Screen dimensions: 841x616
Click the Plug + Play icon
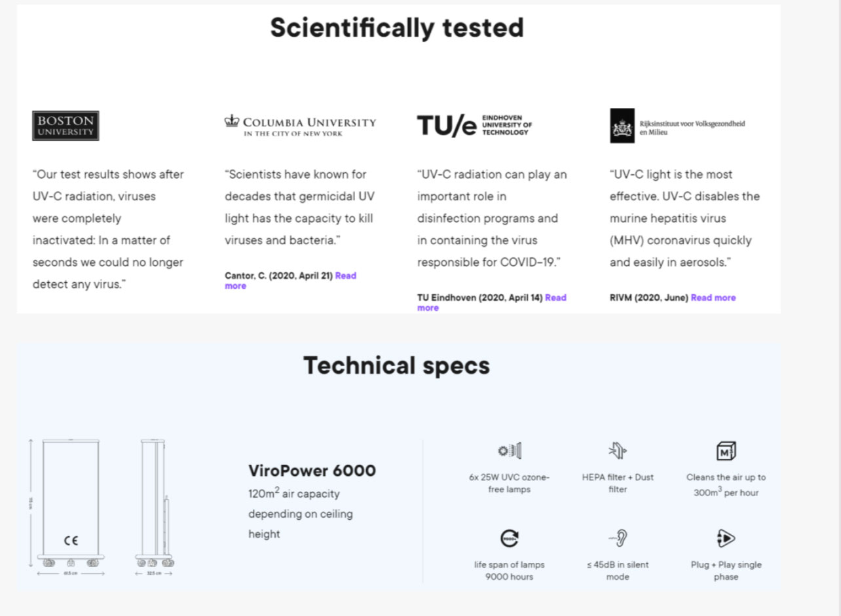[726, 538]
